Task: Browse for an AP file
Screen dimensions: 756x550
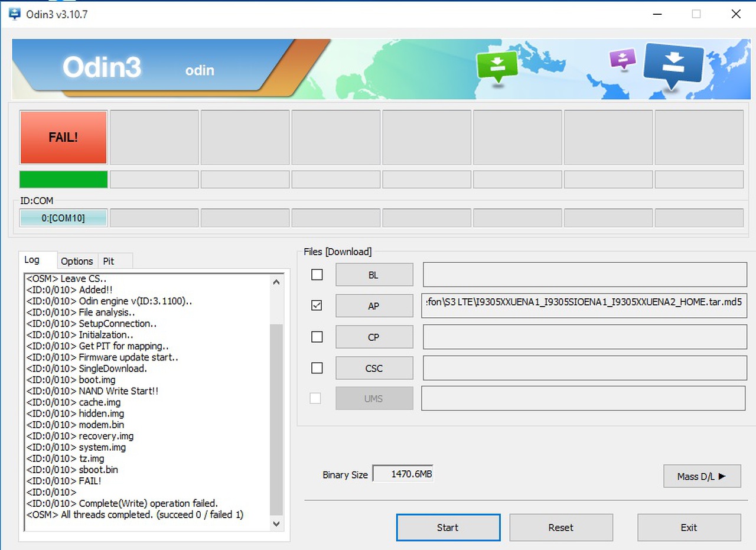Action: (374, 306)
